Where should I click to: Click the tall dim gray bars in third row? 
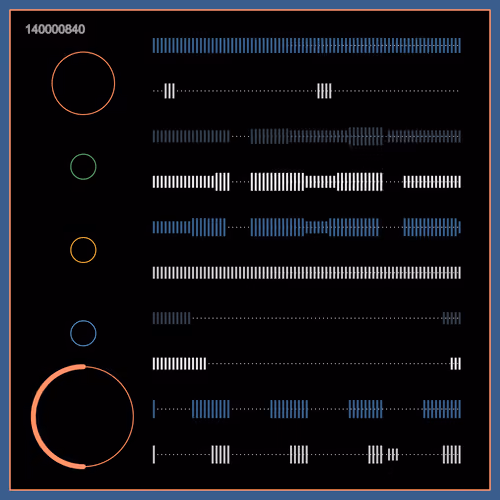366,136
